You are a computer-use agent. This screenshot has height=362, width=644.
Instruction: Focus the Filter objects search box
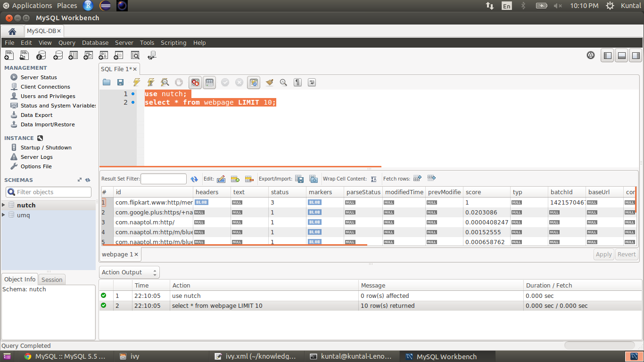point(49,192)
